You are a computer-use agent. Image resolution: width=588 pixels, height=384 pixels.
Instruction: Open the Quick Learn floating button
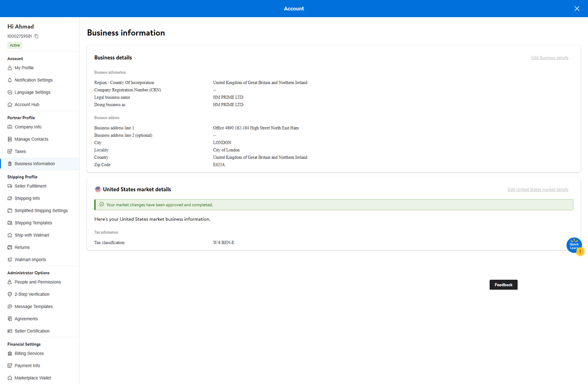click(574, 246)
